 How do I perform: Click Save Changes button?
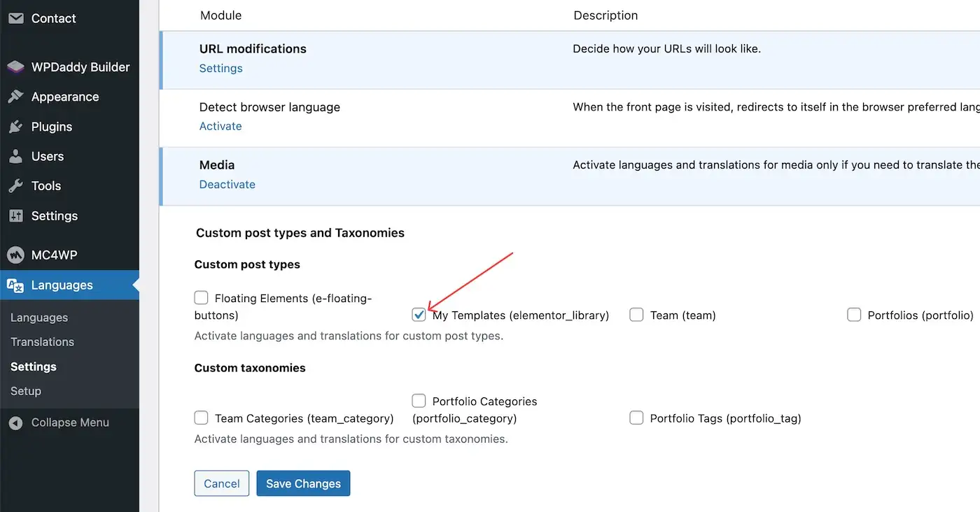click(x=303, y=483)
